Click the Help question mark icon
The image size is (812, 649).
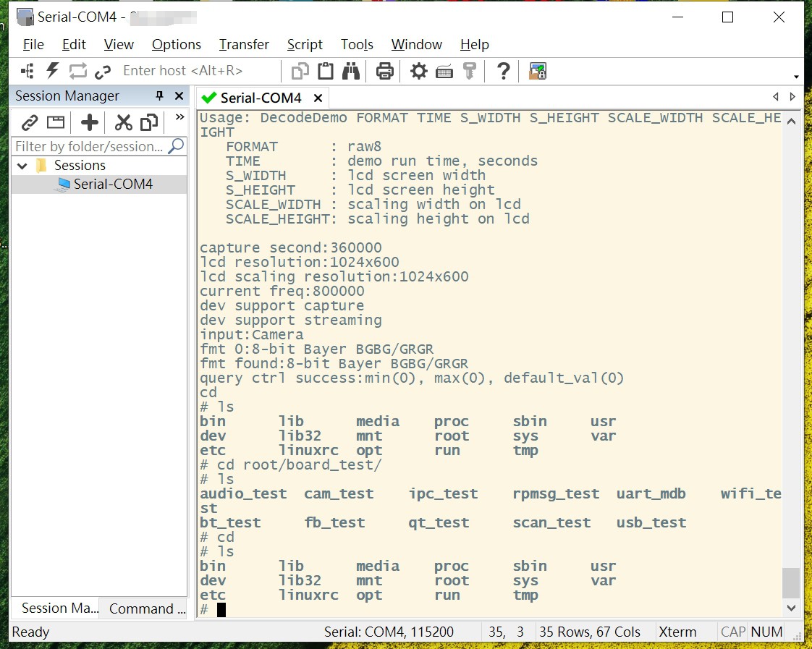tap(504, 71)
